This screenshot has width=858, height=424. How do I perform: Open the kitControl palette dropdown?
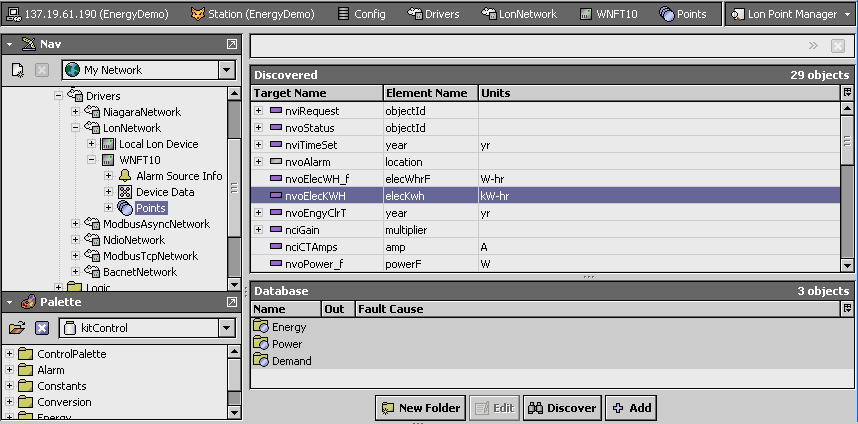[x=227, y=328]
